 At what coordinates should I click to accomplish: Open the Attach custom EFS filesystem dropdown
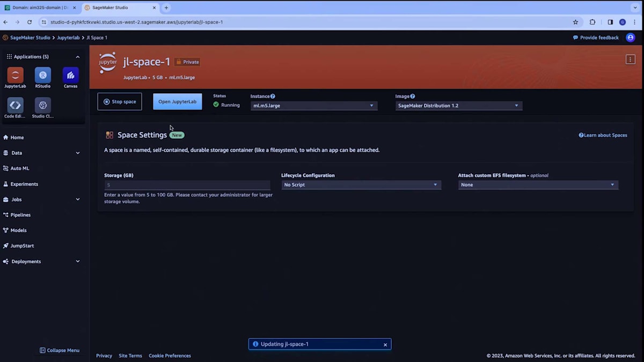(538, 184)
